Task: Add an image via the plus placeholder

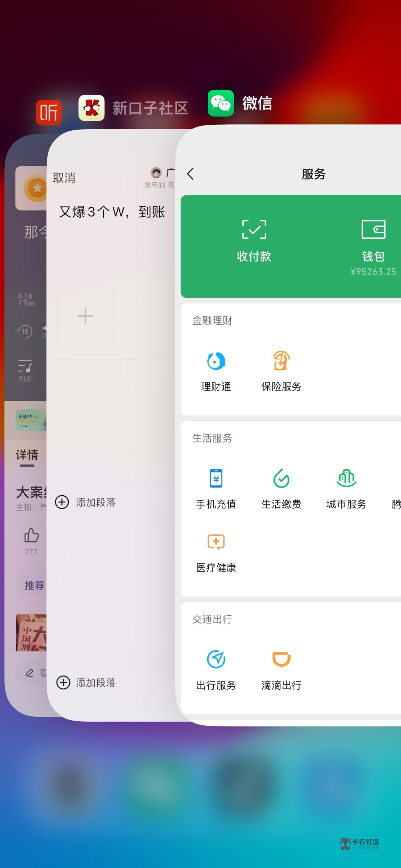Action: (85, 316)
